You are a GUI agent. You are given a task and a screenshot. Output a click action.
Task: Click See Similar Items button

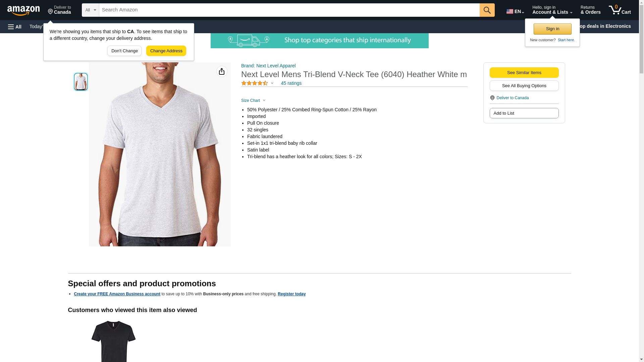524,73
